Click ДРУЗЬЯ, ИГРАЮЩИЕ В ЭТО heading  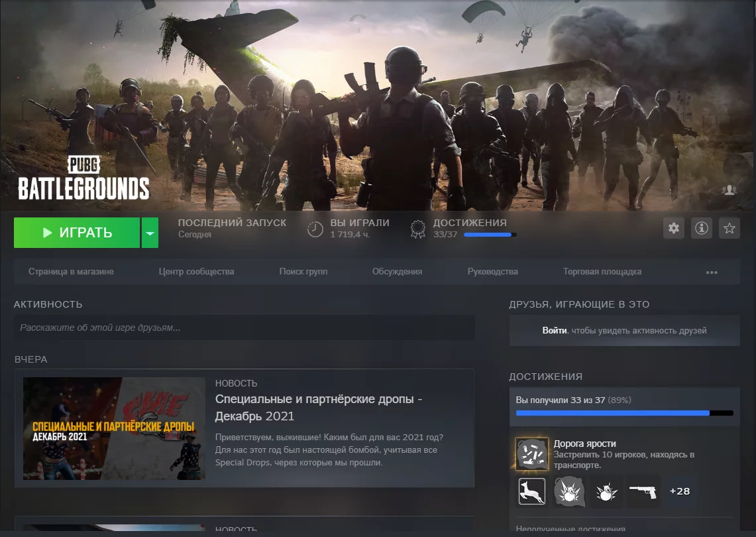click(x=579, y=304)
